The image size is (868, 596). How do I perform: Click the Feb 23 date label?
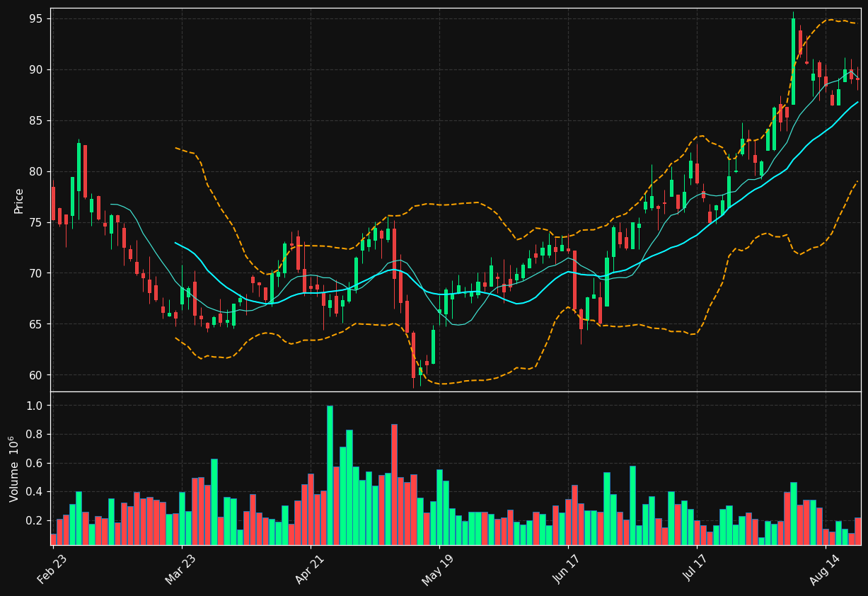51,568
